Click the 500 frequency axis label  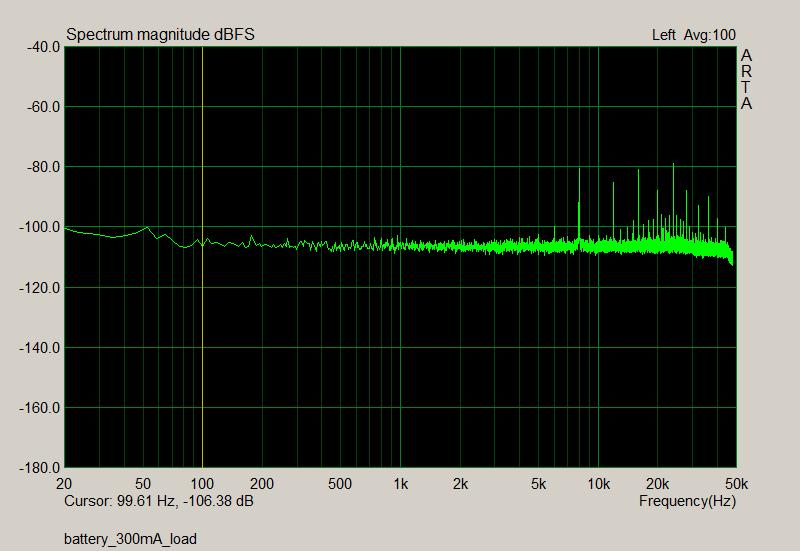tap(340, 484)
